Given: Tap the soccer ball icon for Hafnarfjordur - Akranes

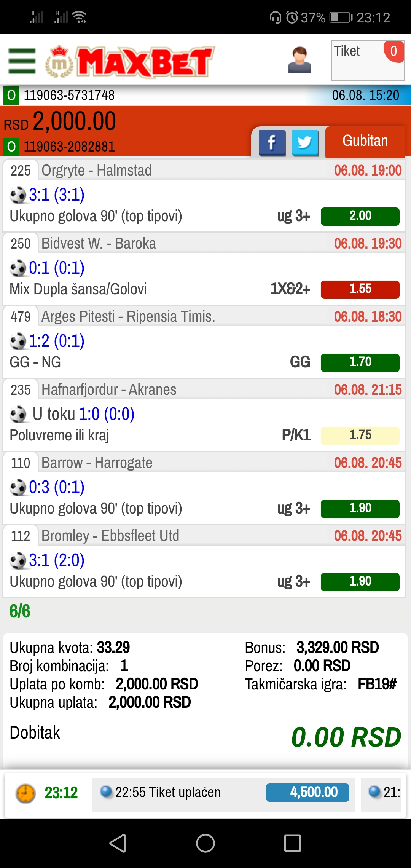Looking at the screenshot, I should coord(18,415).
